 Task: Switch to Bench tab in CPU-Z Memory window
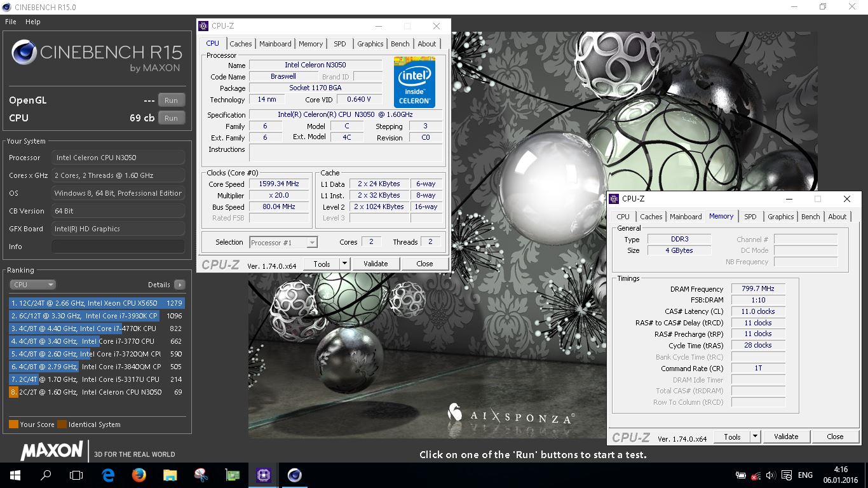click(811, 217)
